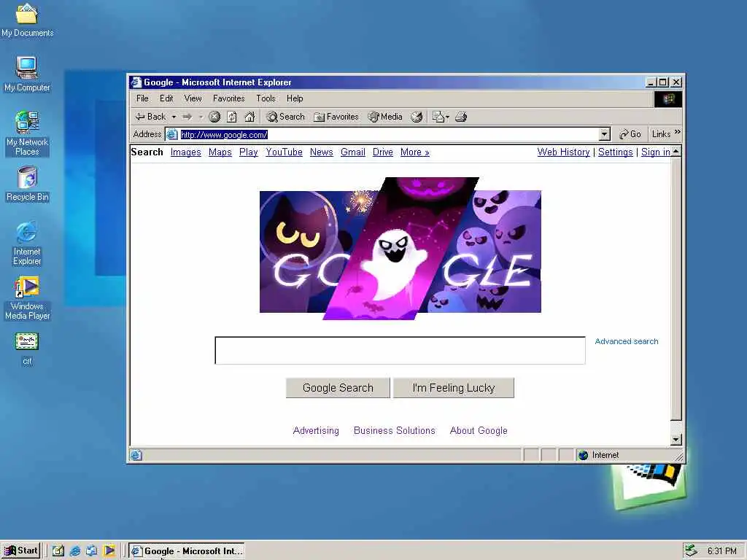This screenshot has height=560, width=747.
Task: Open the Back history dropdown arrow
Action: click(x=174, y=117)
